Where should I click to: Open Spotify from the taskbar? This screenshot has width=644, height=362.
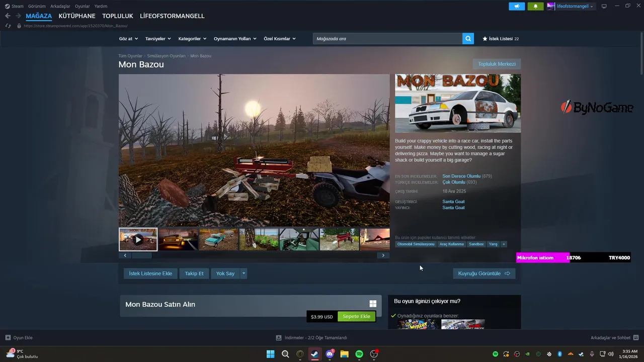359,354
